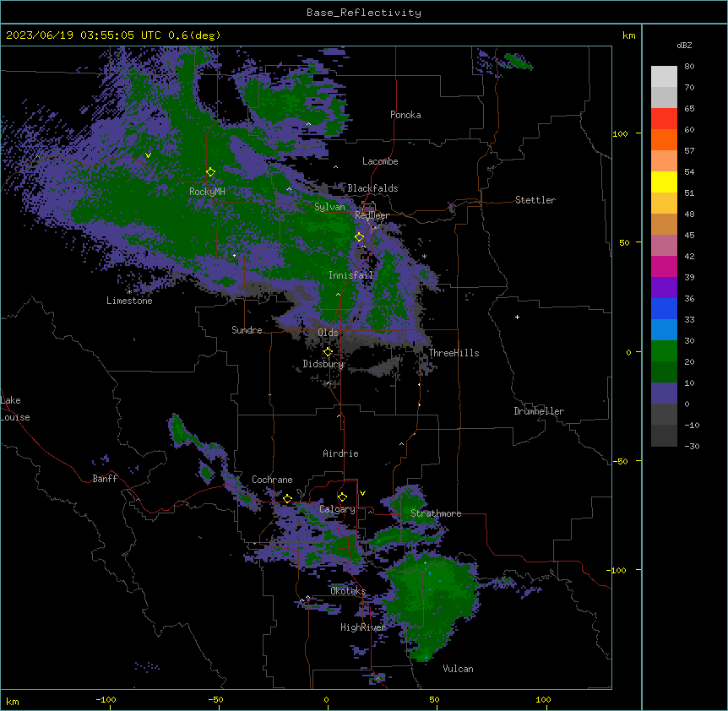Select the Olds label

tap(328, 333)
